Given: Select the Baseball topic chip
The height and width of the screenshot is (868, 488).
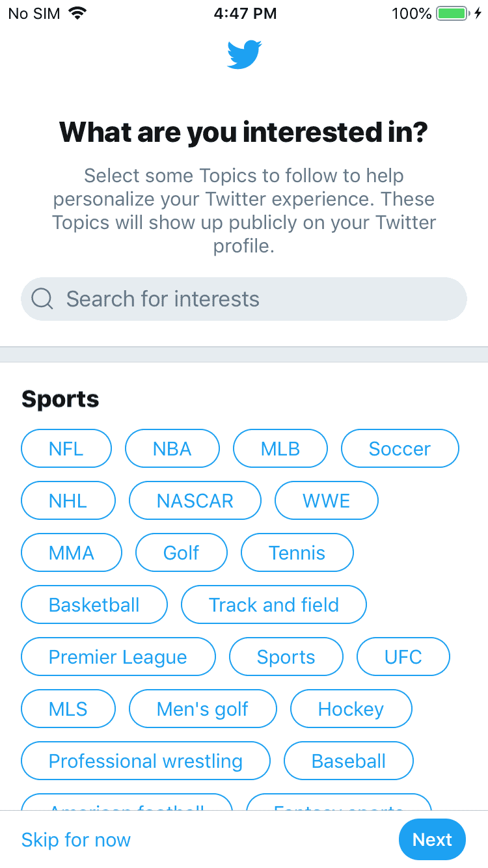Looking at the screenshot, I should point(349,761).
